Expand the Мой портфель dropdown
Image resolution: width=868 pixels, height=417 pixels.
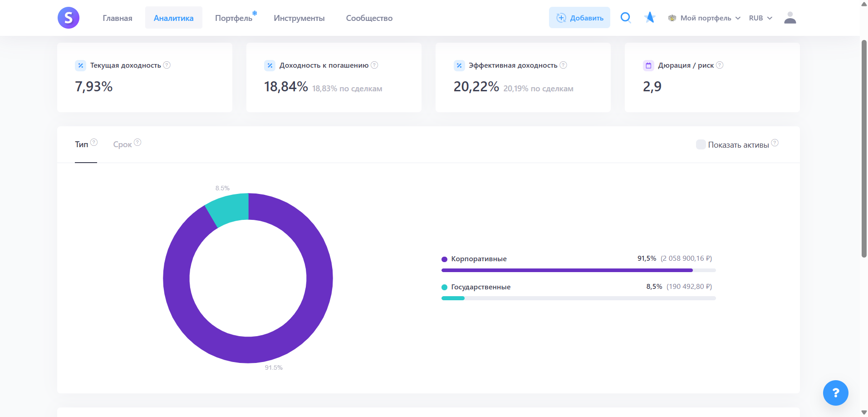point(705,18)
